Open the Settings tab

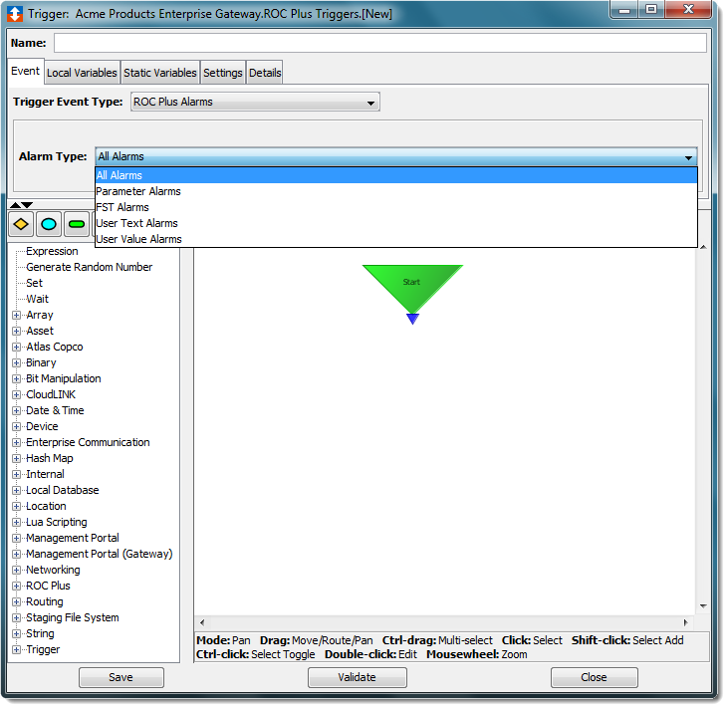pyautogui.click(x=222, y=73)
